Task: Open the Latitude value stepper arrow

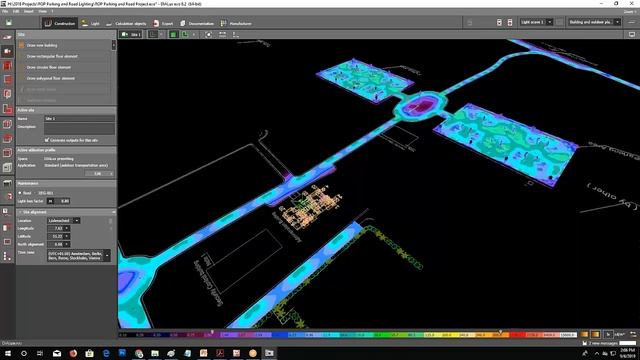Action: pos(67,236)
